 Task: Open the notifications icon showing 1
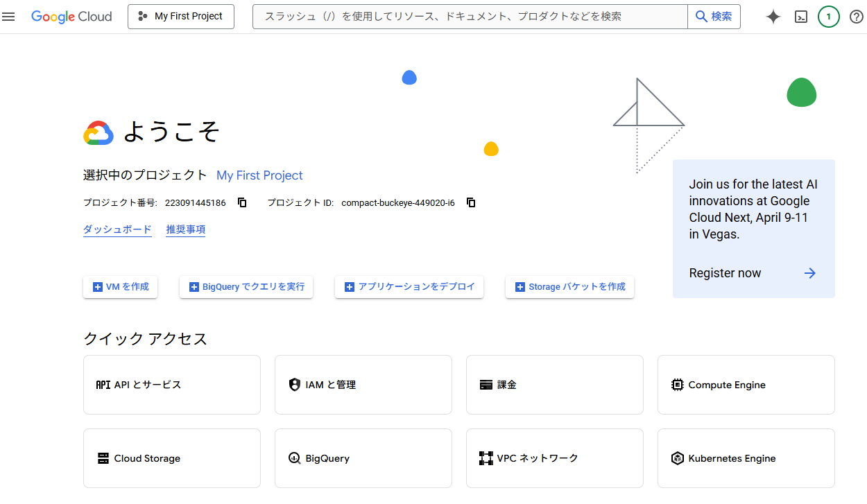point(829,16)
